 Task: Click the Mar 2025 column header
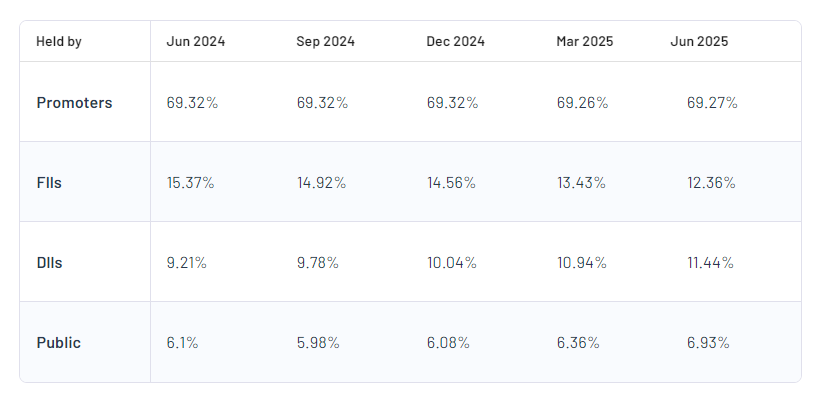point(585,42)
